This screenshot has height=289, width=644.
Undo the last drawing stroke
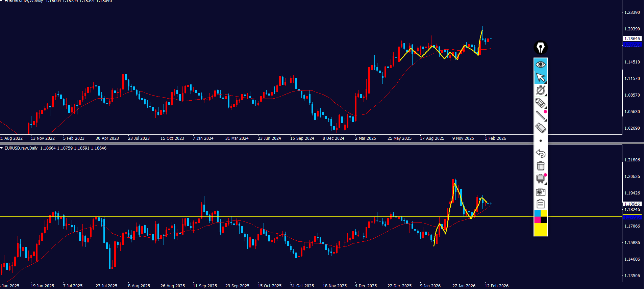(x=540, y=153)
